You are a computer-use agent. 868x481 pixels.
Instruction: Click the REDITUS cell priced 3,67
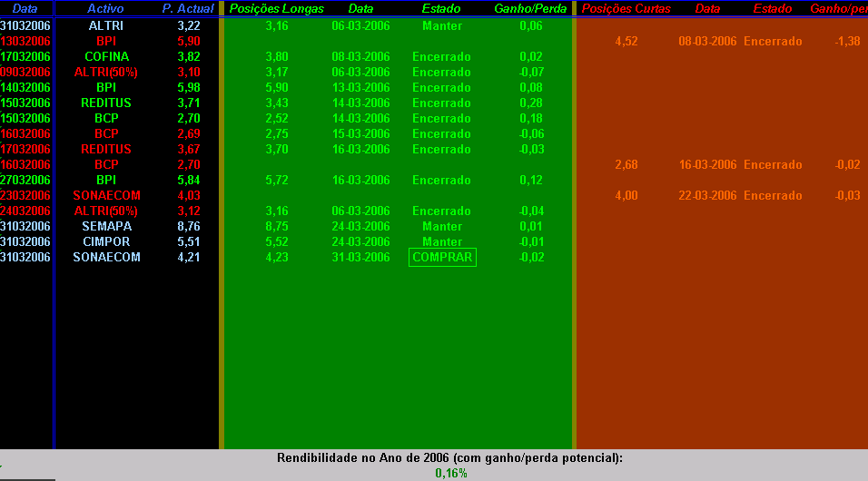(x=105, y=150)
